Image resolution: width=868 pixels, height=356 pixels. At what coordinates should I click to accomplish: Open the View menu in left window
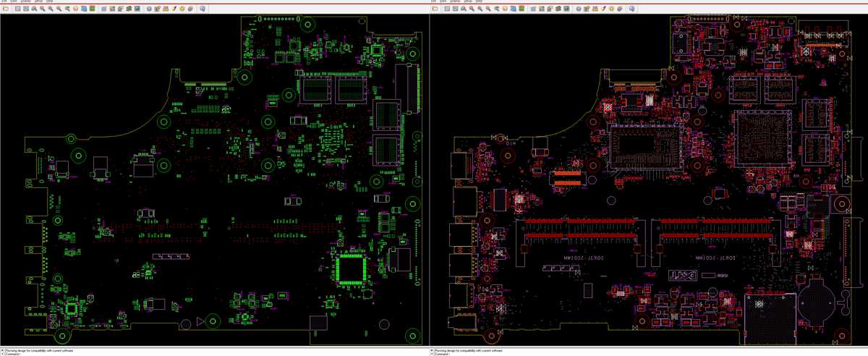(x=14, y=1)
